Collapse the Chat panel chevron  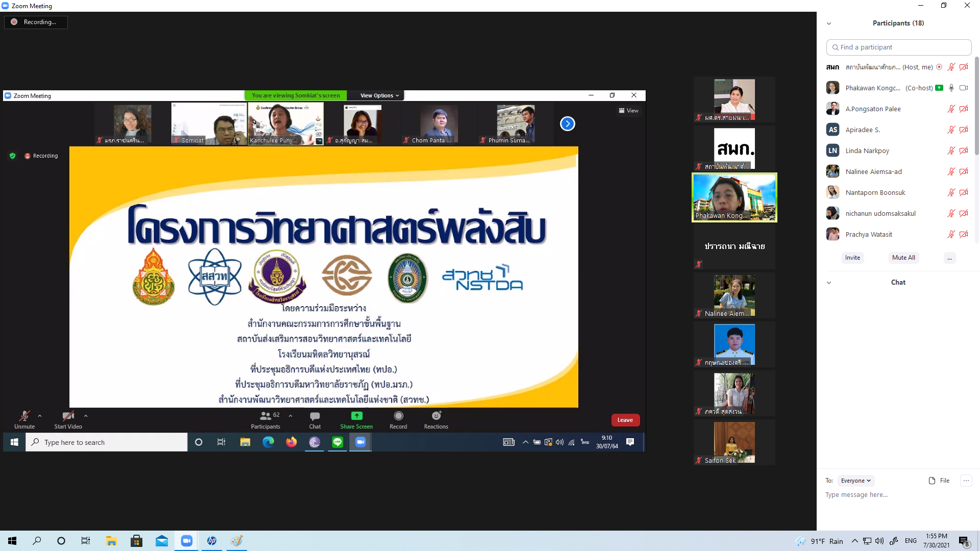point(829,283)
